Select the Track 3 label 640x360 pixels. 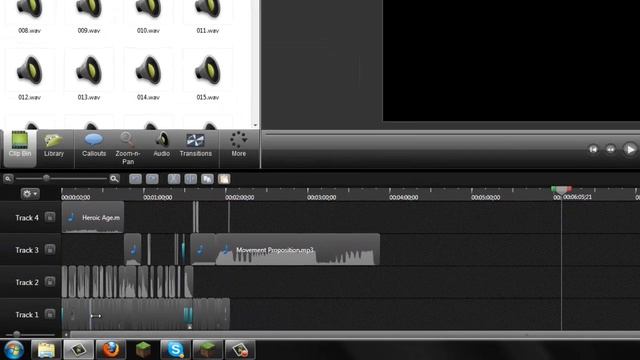click(27, 250)
